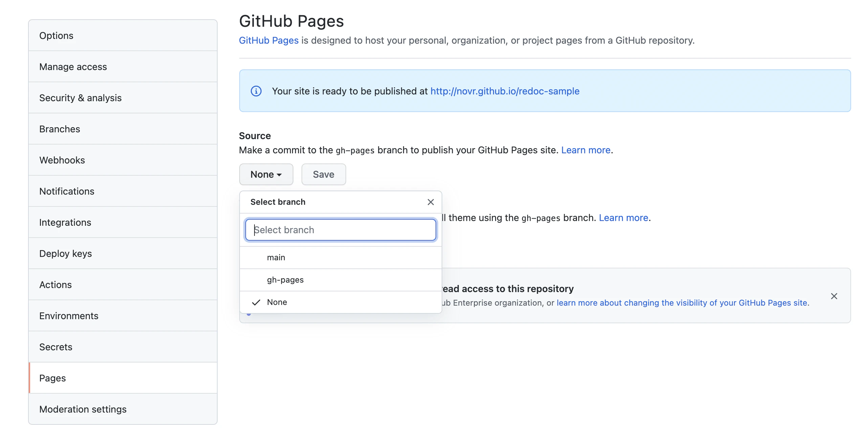Click the info icon in site banner
Image resolution: width=868 pixels, height=440 pixels.
256,91
